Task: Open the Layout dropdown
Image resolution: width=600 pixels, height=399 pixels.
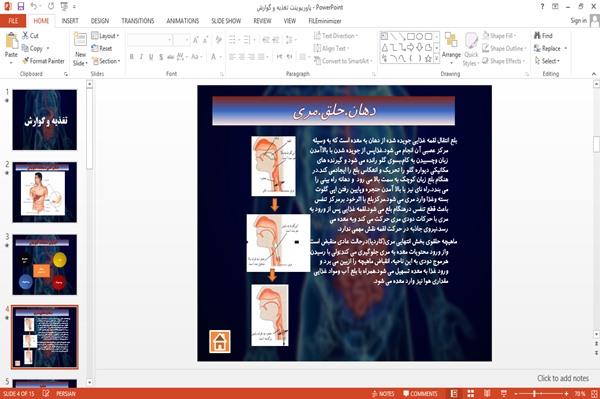Action: pos(105,36)
